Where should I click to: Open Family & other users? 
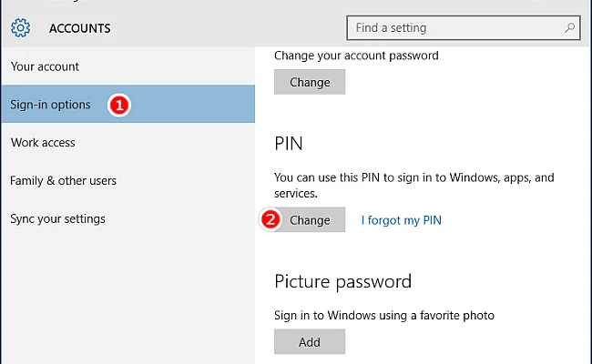[128, 181]
